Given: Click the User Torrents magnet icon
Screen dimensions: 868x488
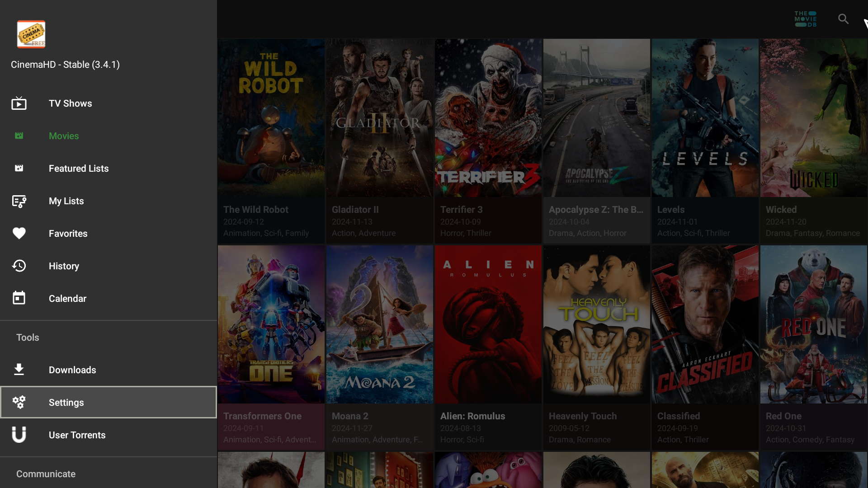Looking at the screenshot, I should tap(19, 435).
